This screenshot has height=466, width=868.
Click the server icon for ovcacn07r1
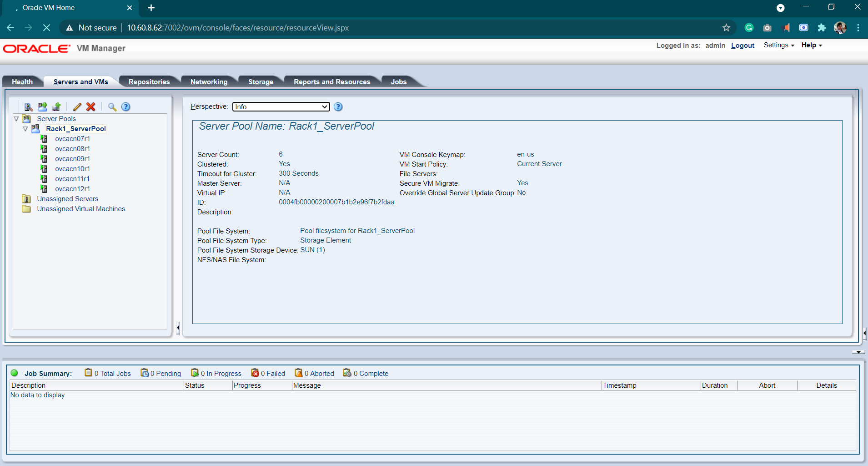pyautogui.click(x=44, y=139)
